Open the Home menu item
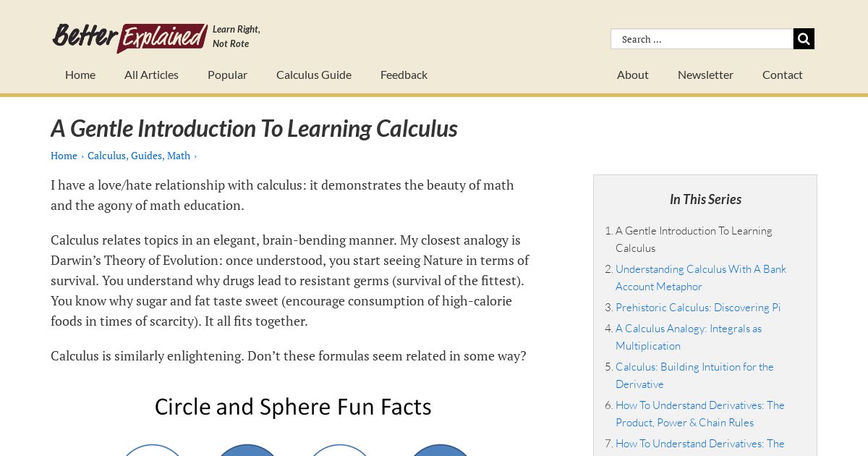The width and height of the screenshot is (868, 456). pos(80,75)
